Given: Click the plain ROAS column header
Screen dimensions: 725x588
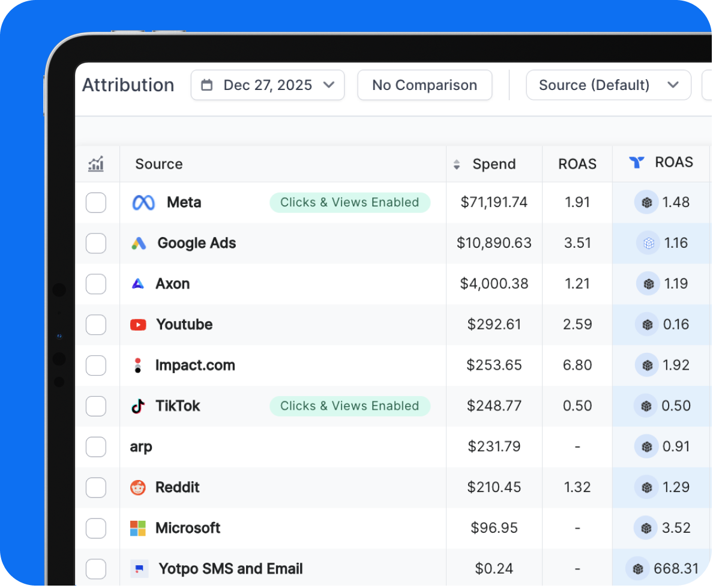Looking at the screenshot, I should tap(577, 164).
